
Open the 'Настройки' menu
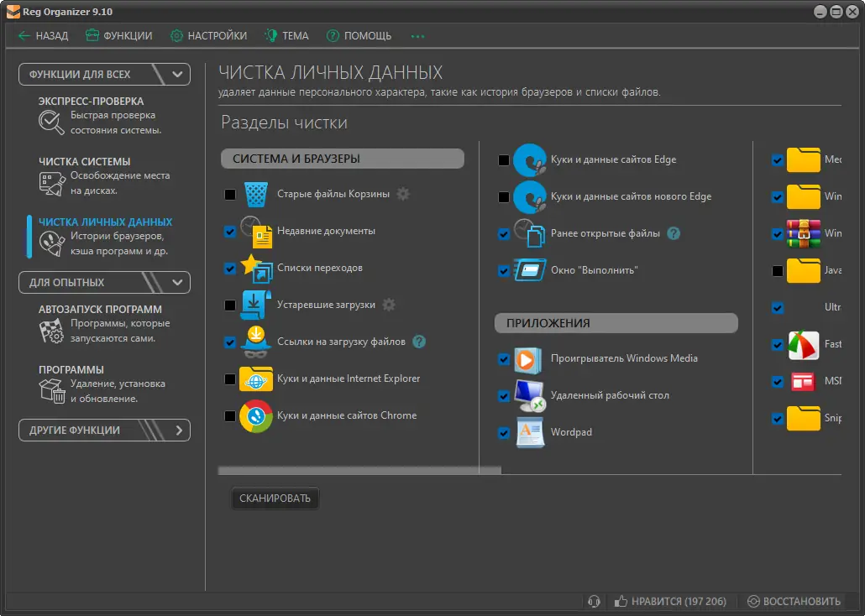coord(208,36)
